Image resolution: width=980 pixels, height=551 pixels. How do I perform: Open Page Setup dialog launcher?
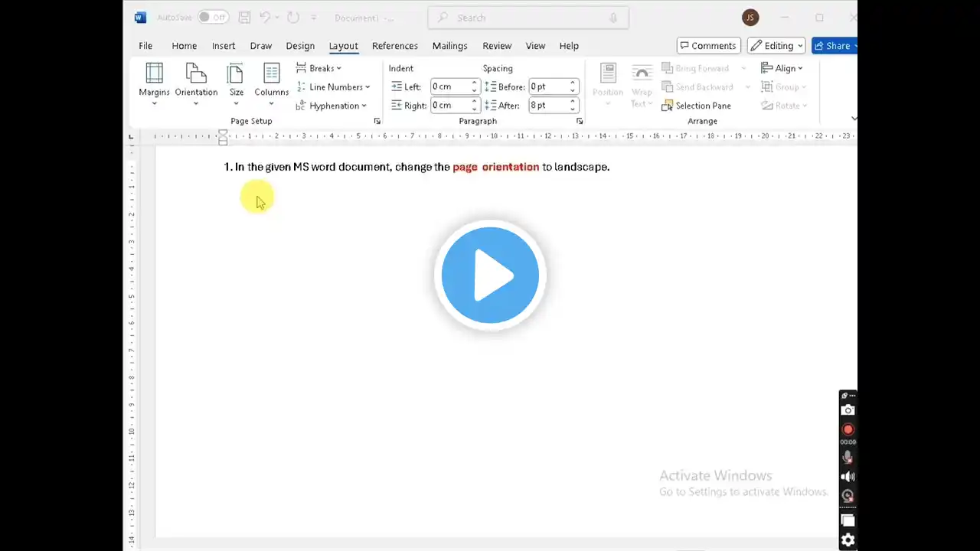[x=377, y=121]
